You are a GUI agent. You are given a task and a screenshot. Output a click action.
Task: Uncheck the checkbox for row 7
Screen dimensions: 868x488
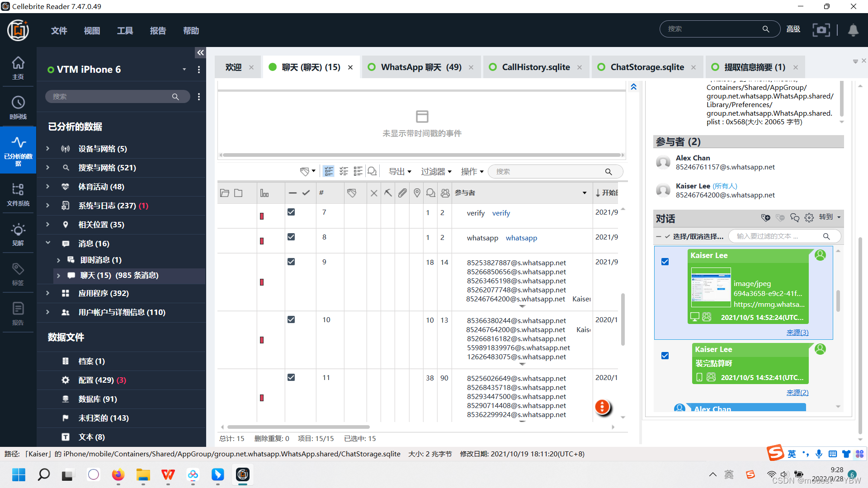(291, 212)
